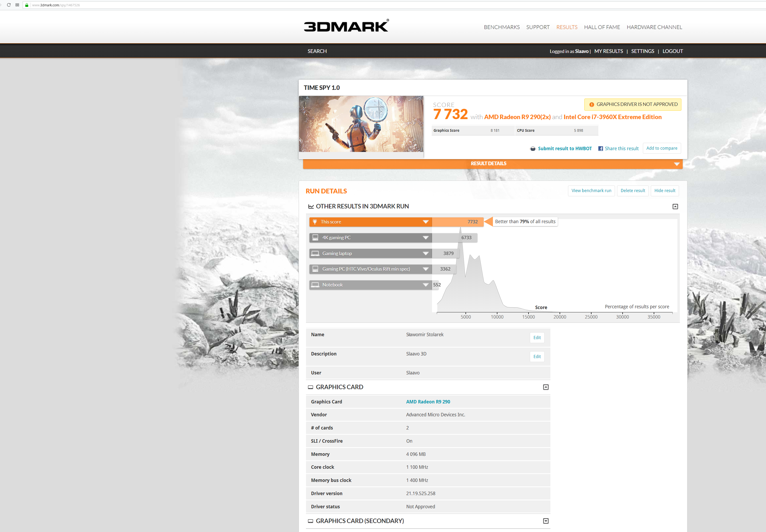Open Hardware Channel page

pos(654,27)
